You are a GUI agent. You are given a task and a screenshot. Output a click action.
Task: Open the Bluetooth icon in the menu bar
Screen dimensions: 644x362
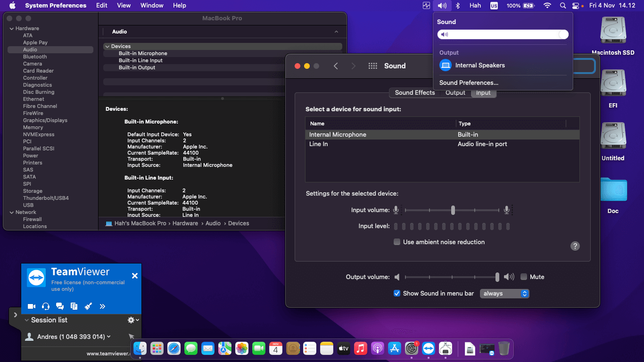457,6
